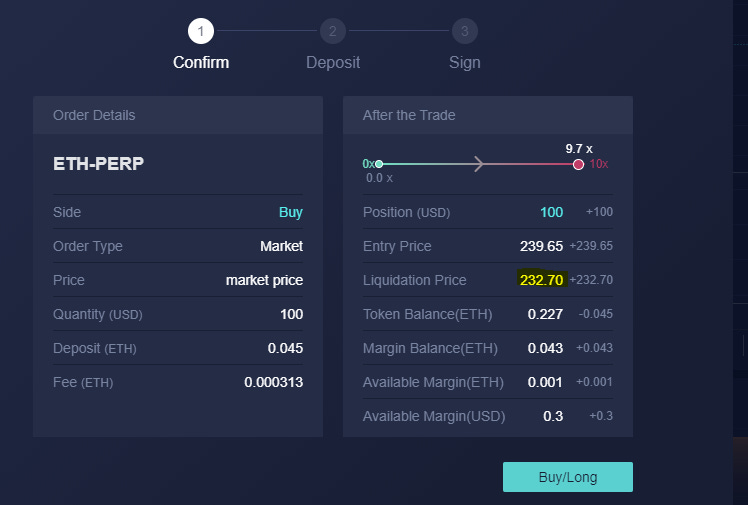Click the Quantity (USD) value 100

click(x=291, y=314)
